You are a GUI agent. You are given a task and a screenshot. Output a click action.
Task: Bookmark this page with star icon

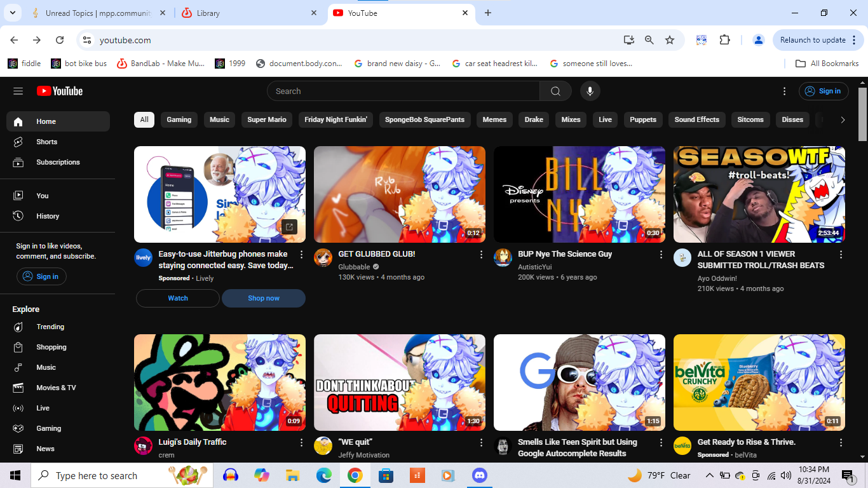(x=670, y=39)
